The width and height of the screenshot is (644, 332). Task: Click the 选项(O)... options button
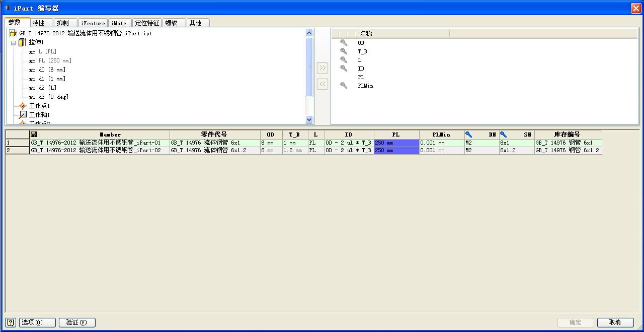[37, 322]
